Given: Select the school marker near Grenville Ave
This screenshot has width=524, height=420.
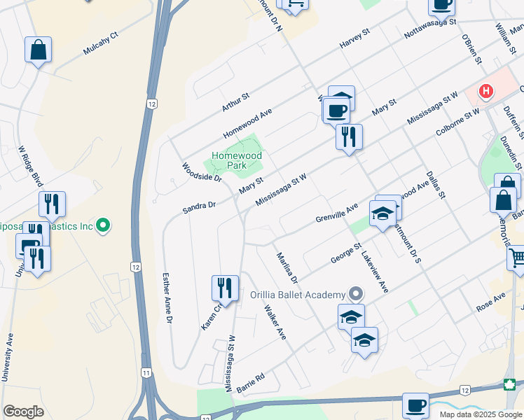Looking at the screenshot, I should point(382,215).
